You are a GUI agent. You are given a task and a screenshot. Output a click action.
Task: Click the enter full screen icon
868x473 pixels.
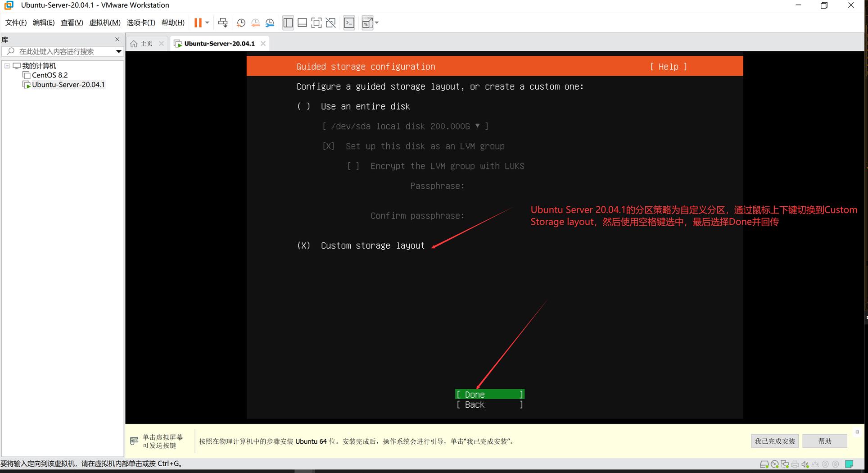click(316, 23)
